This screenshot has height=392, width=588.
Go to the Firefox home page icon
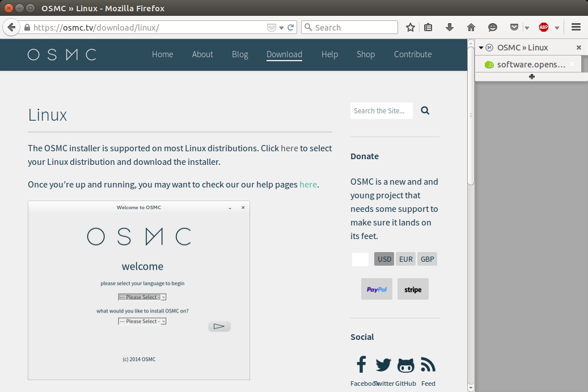pos(471,27)
